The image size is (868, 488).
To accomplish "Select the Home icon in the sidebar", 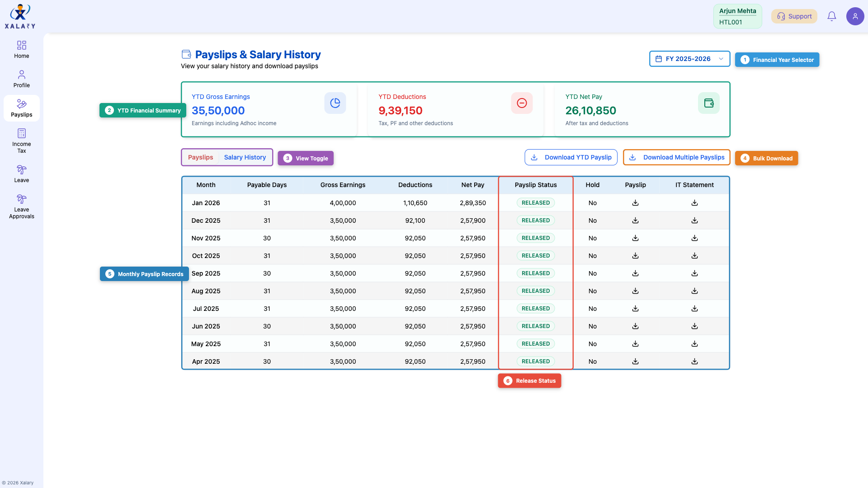I will (x=21, y=50).
